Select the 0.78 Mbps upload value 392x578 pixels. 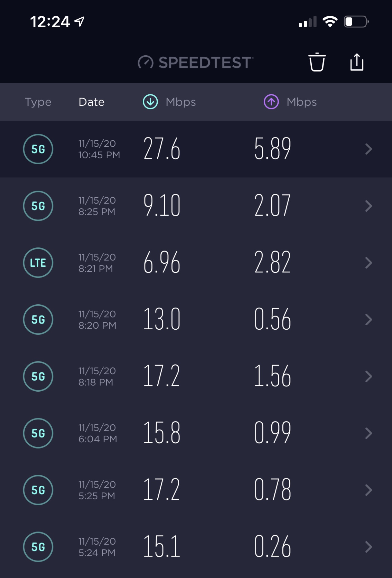(273, 490)
